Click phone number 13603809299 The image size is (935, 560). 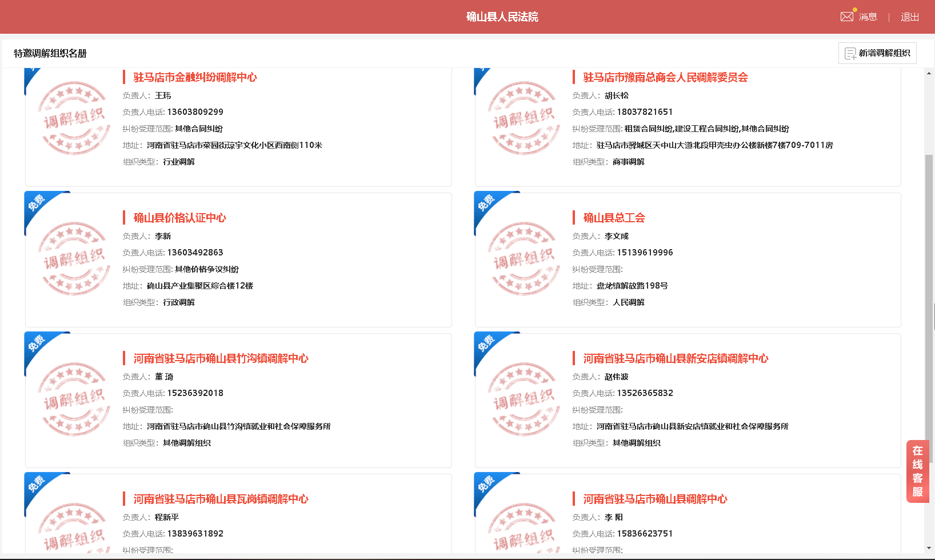click(x=195, y=112)
